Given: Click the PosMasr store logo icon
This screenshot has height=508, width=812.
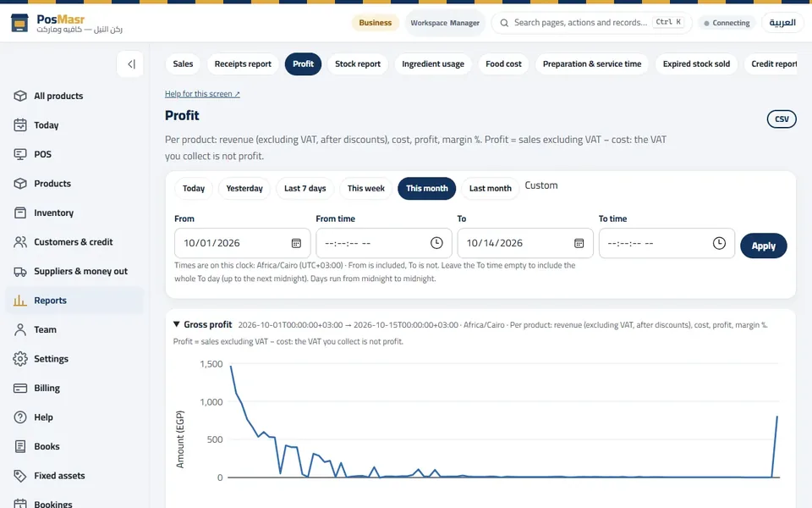Looking at the screenshot, I should (19, 24).
